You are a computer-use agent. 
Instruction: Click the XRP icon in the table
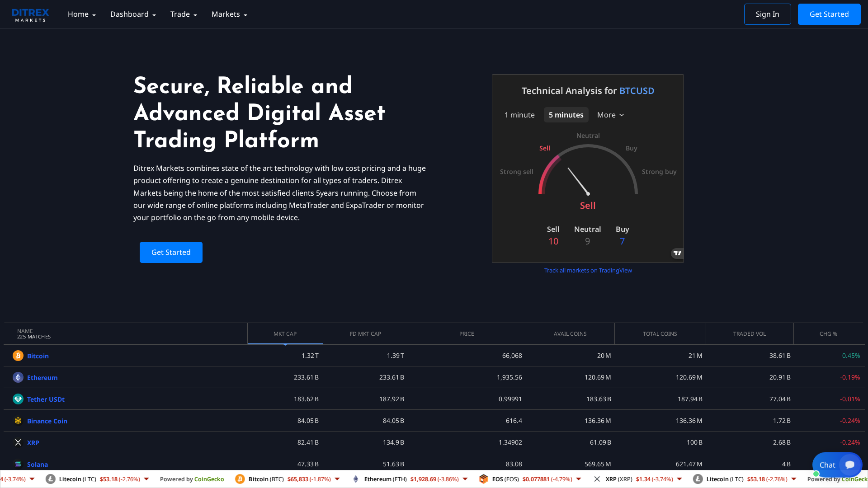click(18, 442)
